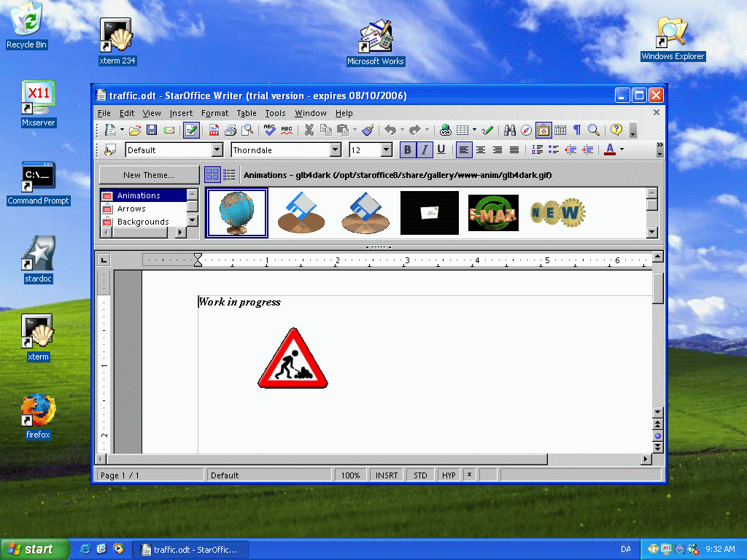Select the globe animation thumbnail in Gallery
Viewport: 747px width, 560px height.
[x=237, y=213]
